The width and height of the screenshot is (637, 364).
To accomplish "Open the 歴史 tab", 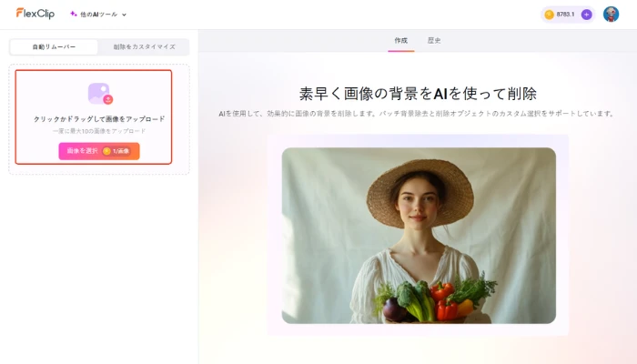I will pyautogui.click(x=434, y=40).
